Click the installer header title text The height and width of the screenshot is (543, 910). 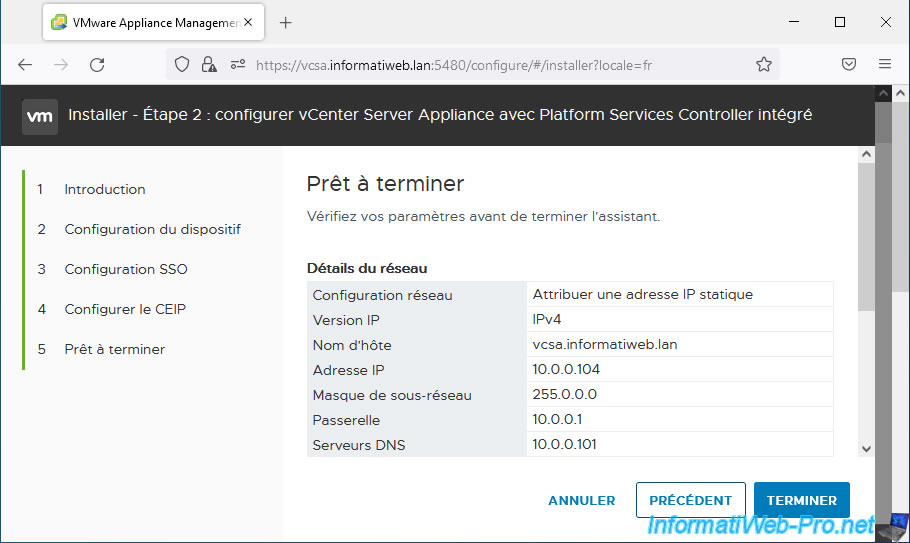tap(440, 115)
